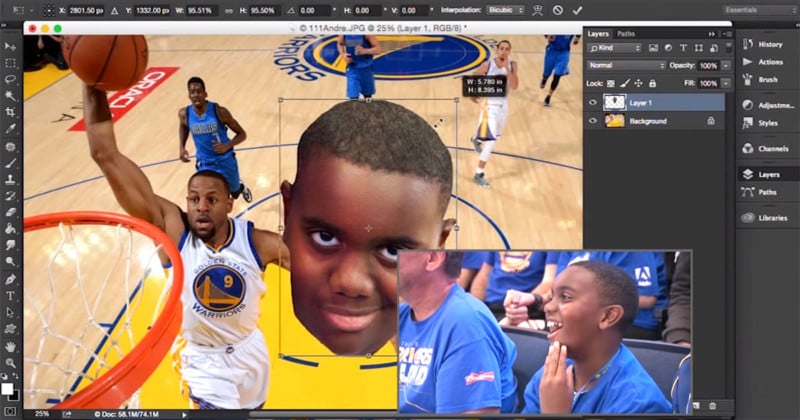Select the Spot Healing Brush tool
The image size is (800, 420).
(x=10, y=146)
